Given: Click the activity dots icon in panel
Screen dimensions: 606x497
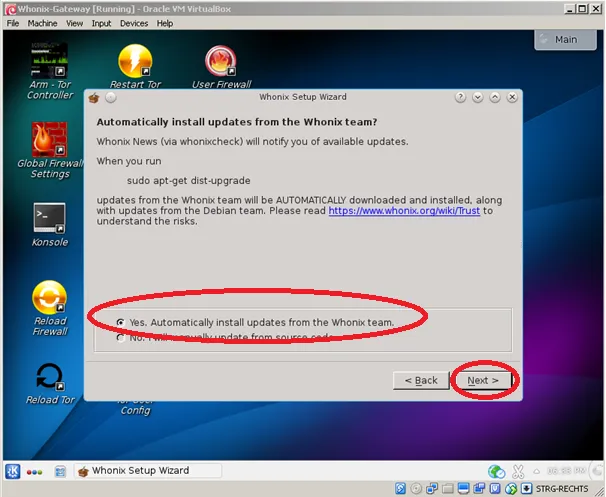Looking at the screenshot, I should (x=34, y=472).
